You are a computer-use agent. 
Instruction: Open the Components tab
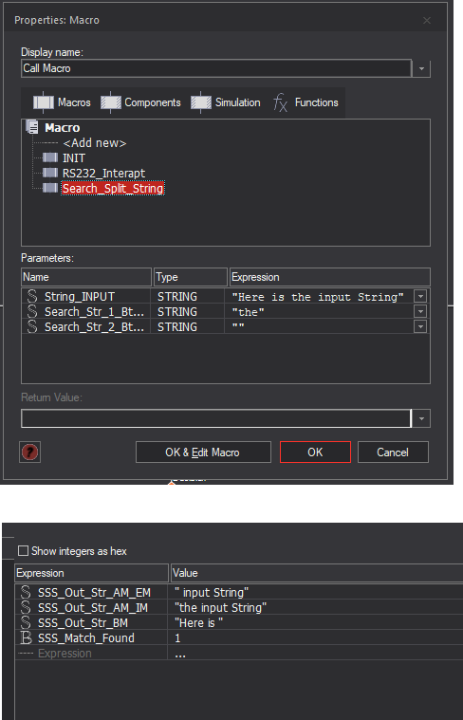[141, 102]
